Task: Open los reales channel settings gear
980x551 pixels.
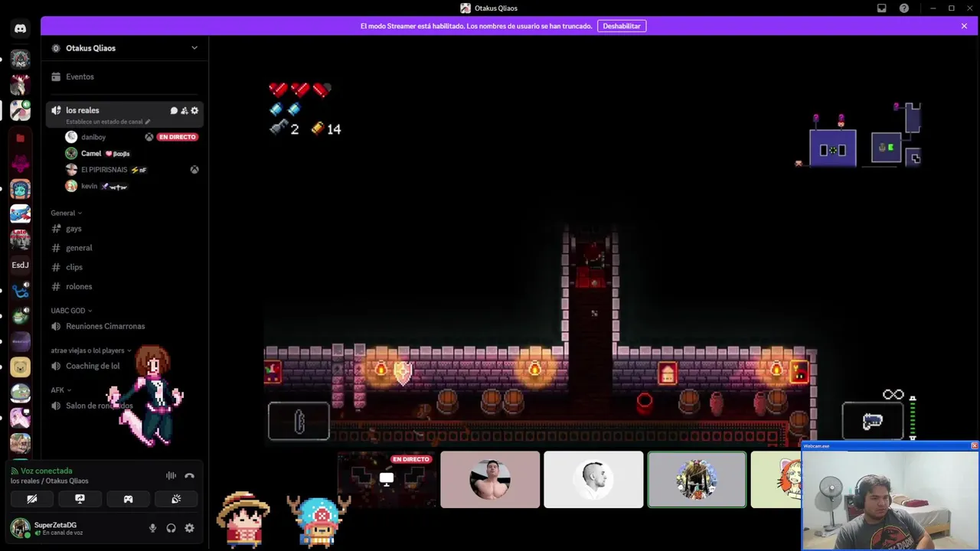Action: (194, 110)
